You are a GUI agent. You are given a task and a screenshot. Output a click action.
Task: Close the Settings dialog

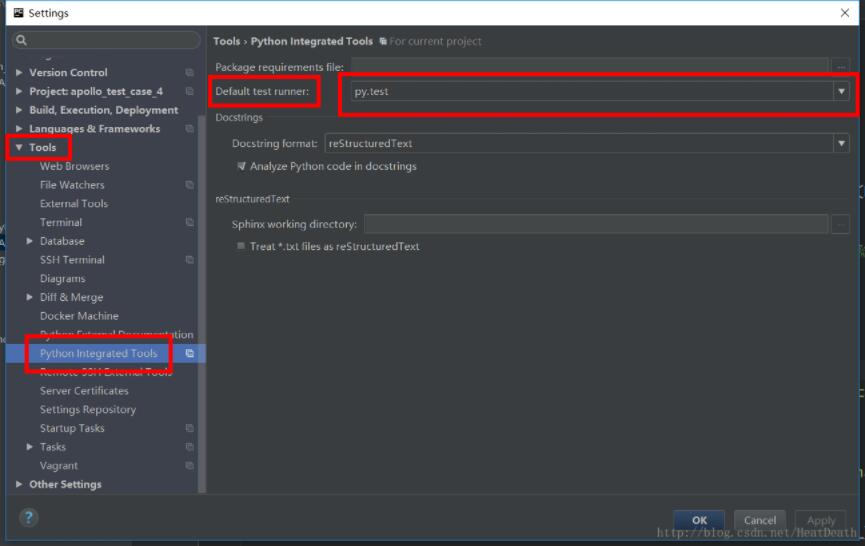point(845,13)
